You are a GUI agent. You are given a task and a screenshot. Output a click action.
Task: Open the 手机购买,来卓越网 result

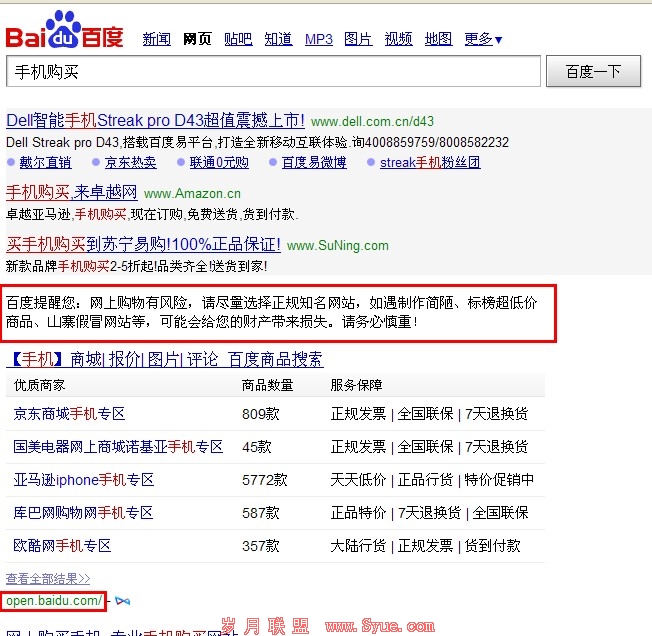pyautogui.click(x=72, y=192)
